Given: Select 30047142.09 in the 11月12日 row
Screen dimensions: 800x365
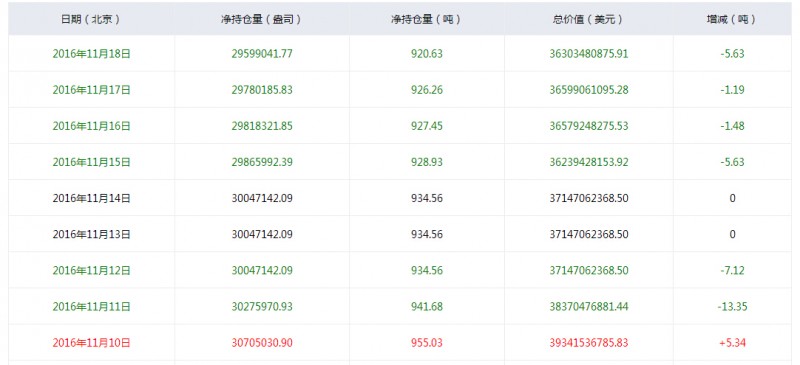Looking at the screenshot, I should point(262,270).
